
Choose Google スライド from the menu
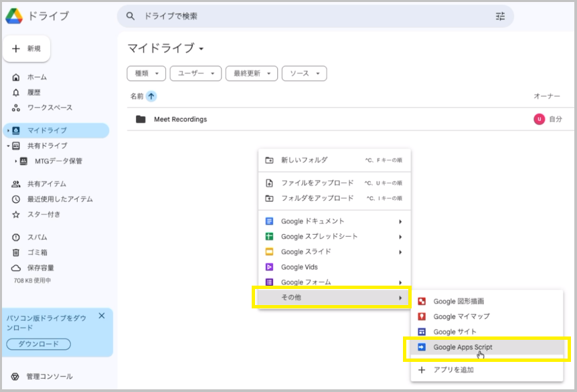(335, 252)
